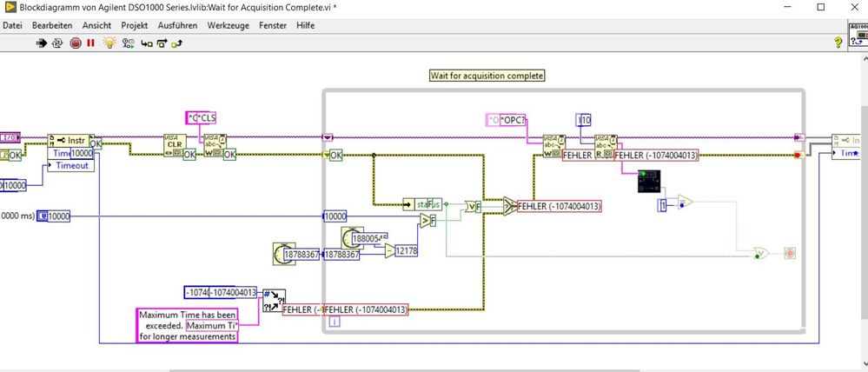Image resolution: width=868 pixels, height=372 pixels.
Task: Click the left VISA shift register arrow
Action: pyautogui.click(x=328, y=137)
